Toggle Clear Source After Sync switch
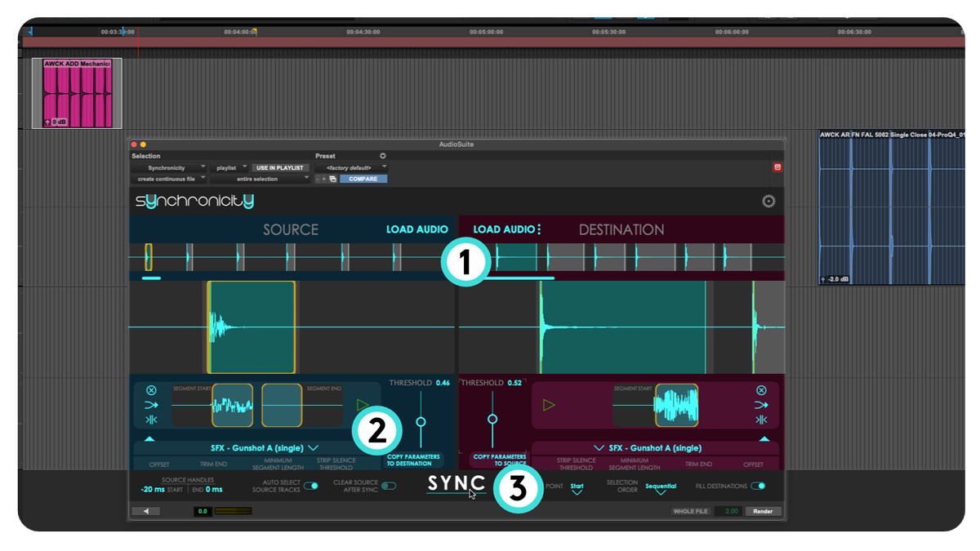Viewport: 980px width, 551px height. (x=389, y=486)
